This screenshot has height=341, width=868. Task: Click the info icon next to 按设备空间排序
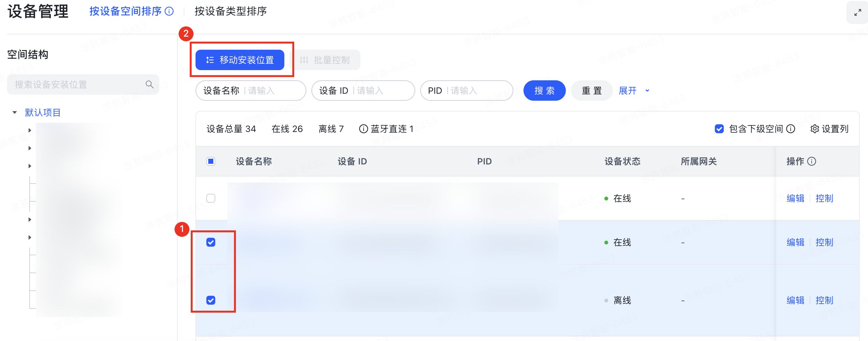[x=169, y=11]
